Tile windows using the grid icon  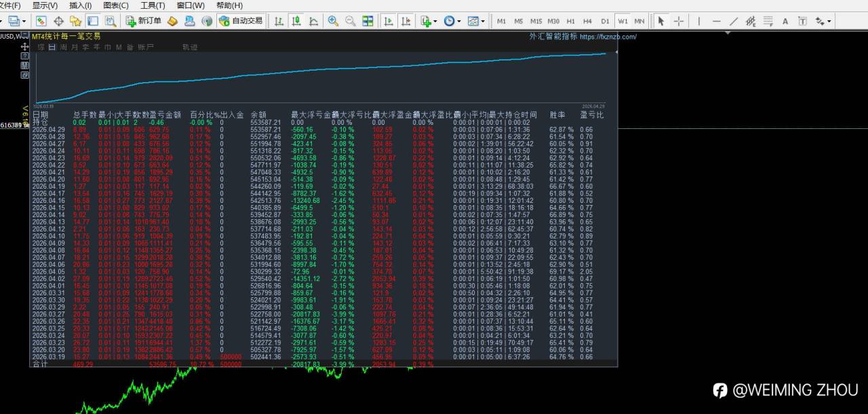point(368,21)
